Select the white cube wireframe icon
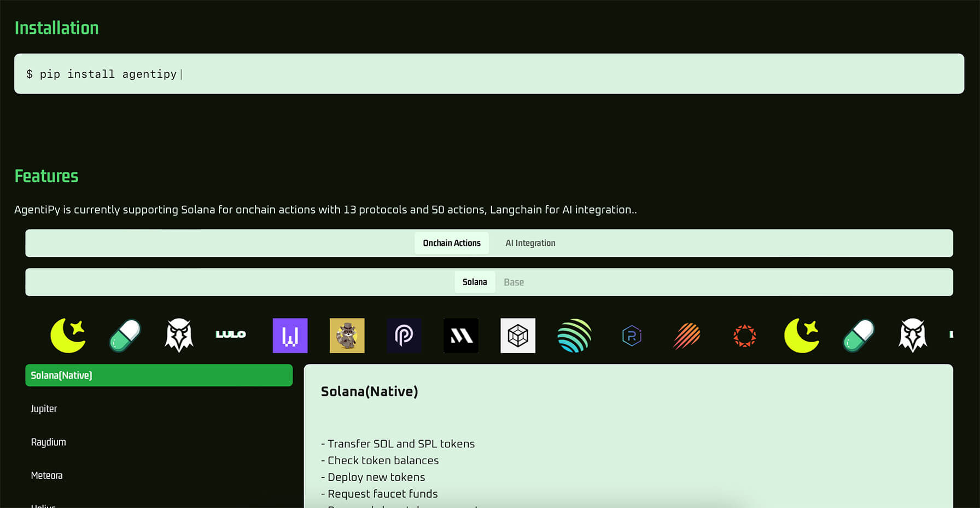 (x=518, y=336)
